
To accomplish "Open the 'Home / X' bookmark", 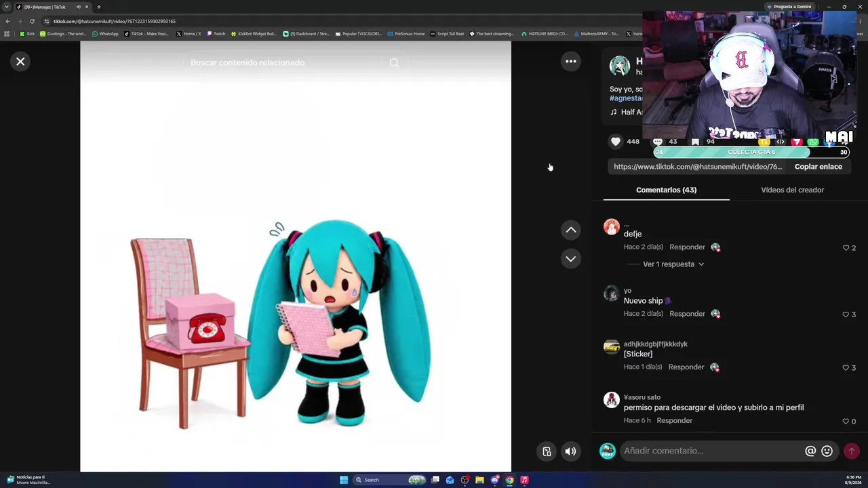I will (x=189, y=34).
